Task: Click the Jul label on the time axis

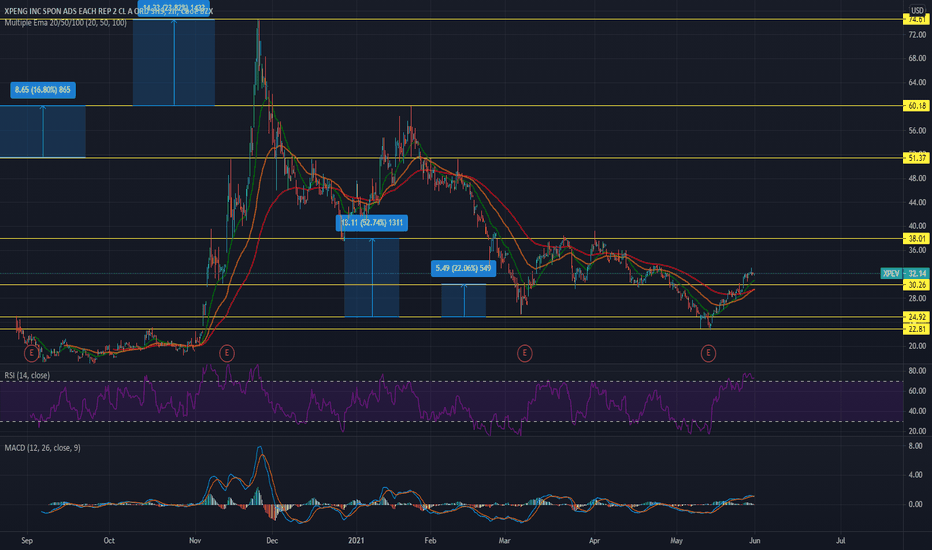Action: coord(840,540)
